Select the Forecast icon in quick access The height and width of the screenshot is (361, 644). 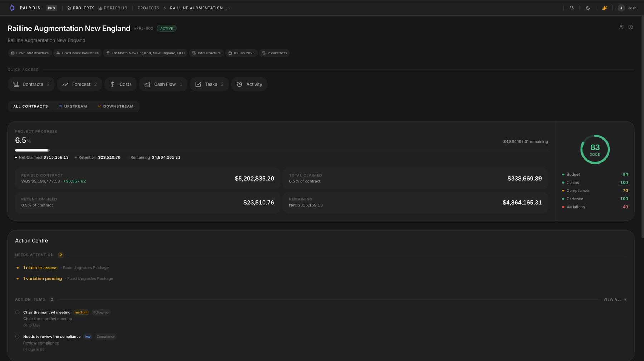(65, 84)
